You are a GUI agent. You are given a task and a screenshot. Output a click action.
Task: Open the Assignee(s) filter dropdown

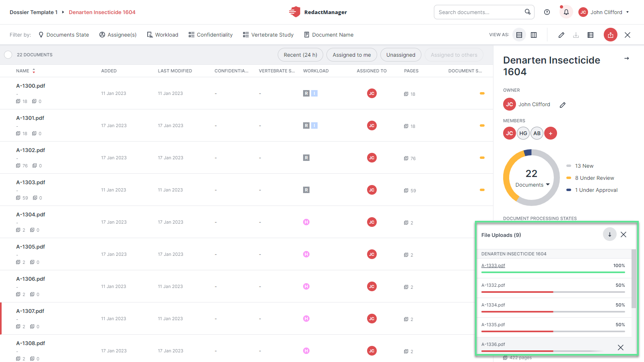point(118,35)
